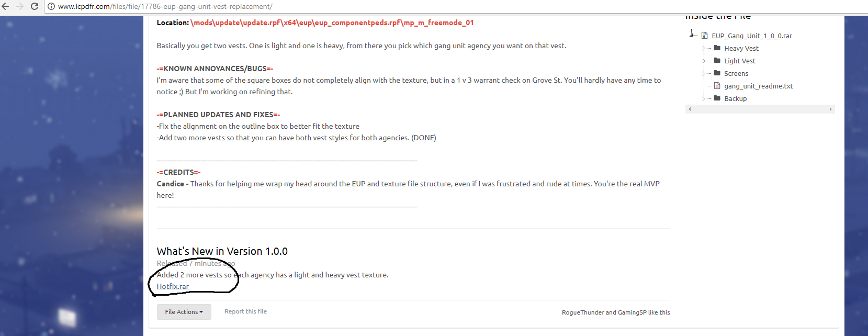868x336 pixels.
Task: Select the Light Vest tree entry
Action: point(739,61)
